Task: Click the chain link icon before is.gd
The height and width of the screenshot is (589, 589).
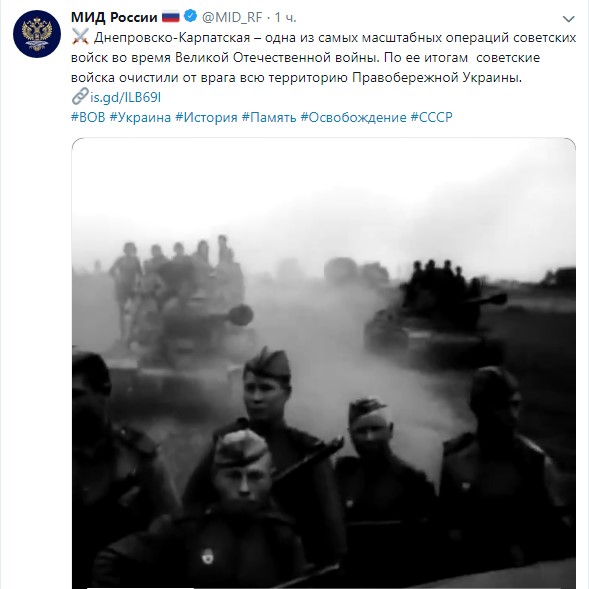Action: tap(80, 96)
